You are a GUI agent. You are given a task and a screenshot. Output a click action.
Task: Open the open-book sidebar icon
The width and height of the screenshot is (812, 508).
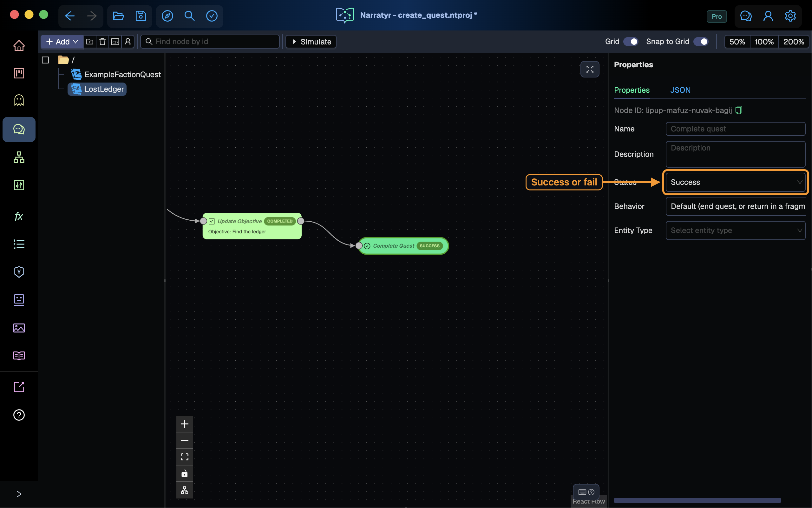point(19,356)
